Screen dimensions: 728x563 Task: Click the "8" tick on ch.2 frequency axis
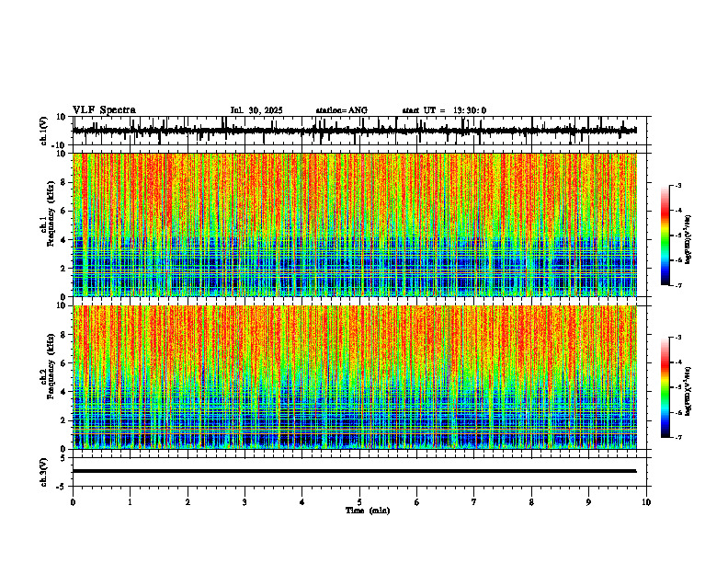[x=63, y=335]
